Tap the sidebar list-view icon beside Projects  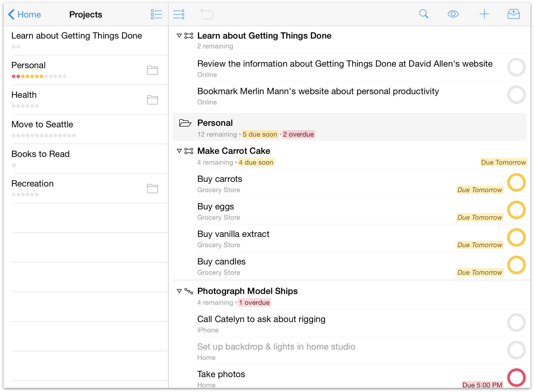156,14
